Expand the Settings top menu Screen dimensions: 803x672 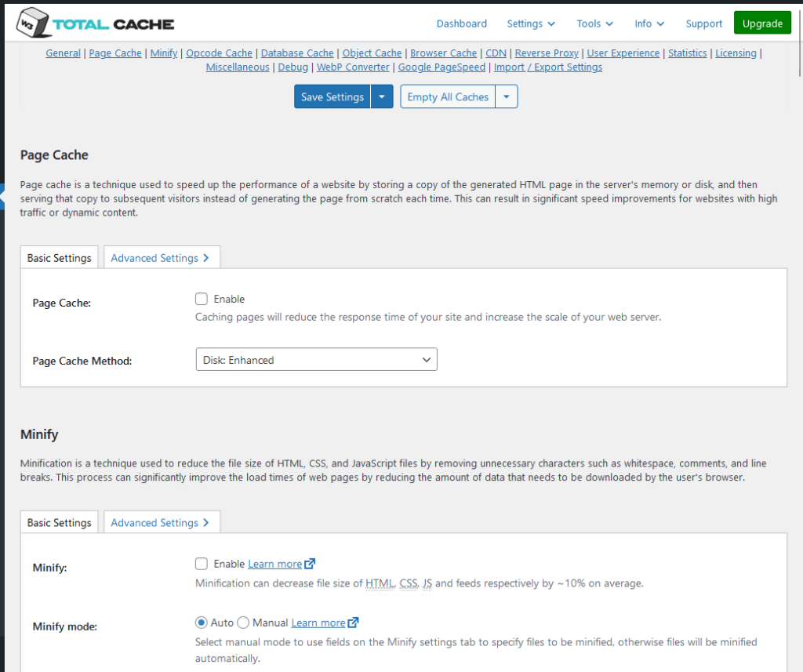point(531,24)
